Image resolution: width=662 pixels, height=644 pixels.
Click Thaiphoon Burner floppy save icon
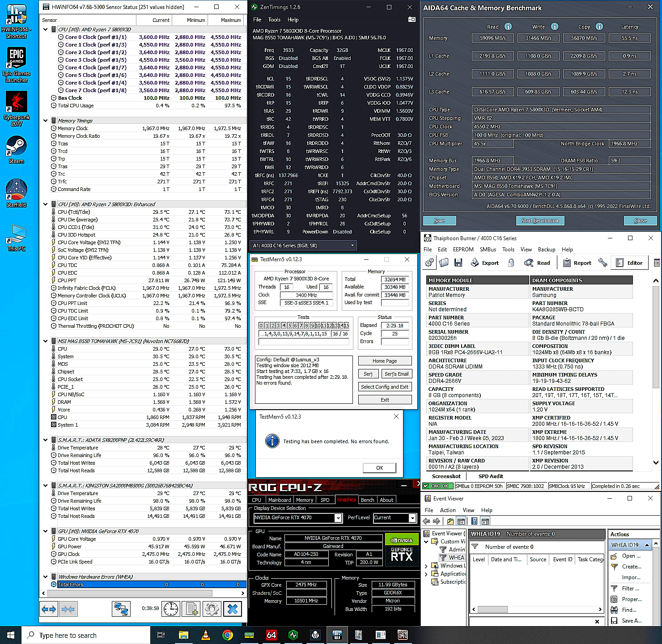(x=458, y=263)
